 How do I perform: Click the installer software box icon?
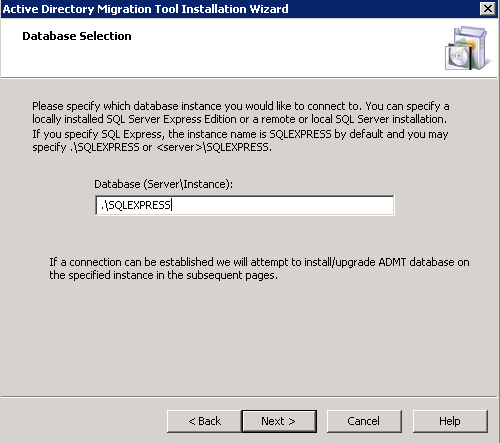tap(468, 48)
